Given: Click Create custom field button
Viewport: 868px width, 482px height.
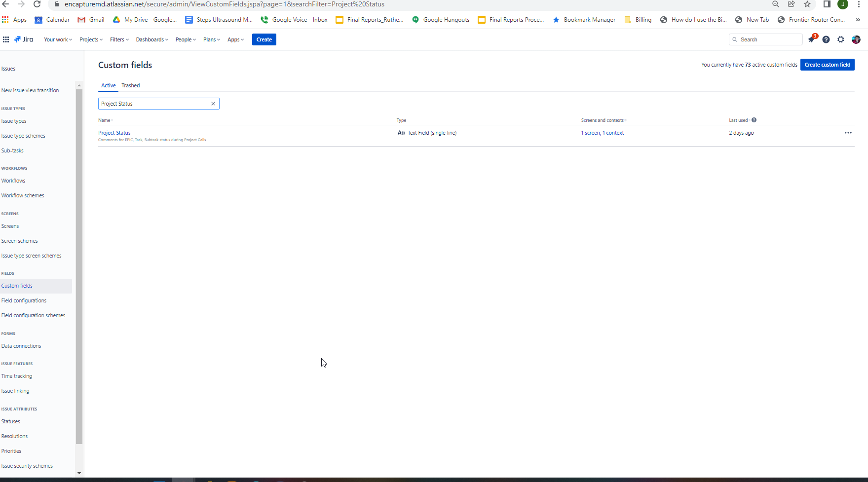Looking at the screenshot, I should click(828, 65).
